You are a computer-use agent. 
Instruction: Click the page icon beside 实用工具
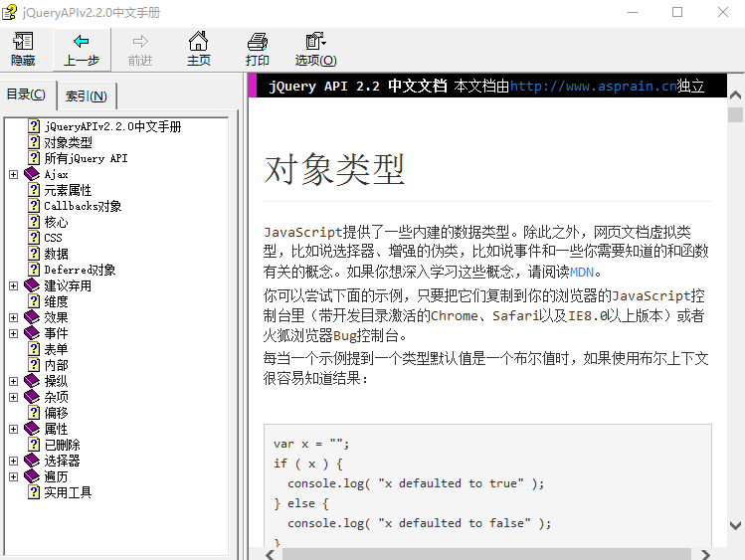pos(34,492)
